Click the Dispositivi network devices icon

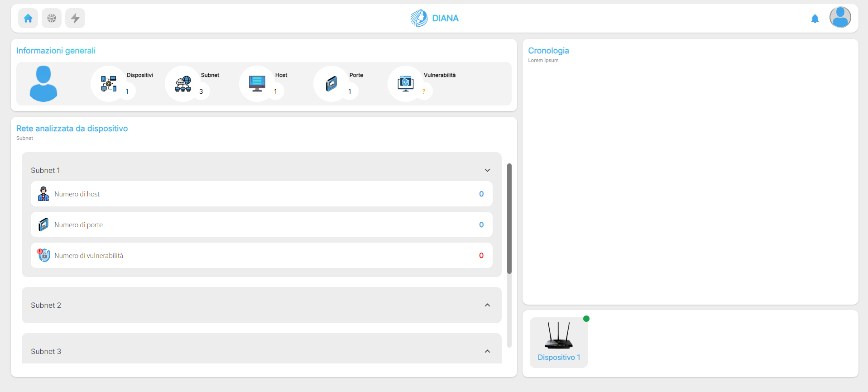(x=109, y=84)
